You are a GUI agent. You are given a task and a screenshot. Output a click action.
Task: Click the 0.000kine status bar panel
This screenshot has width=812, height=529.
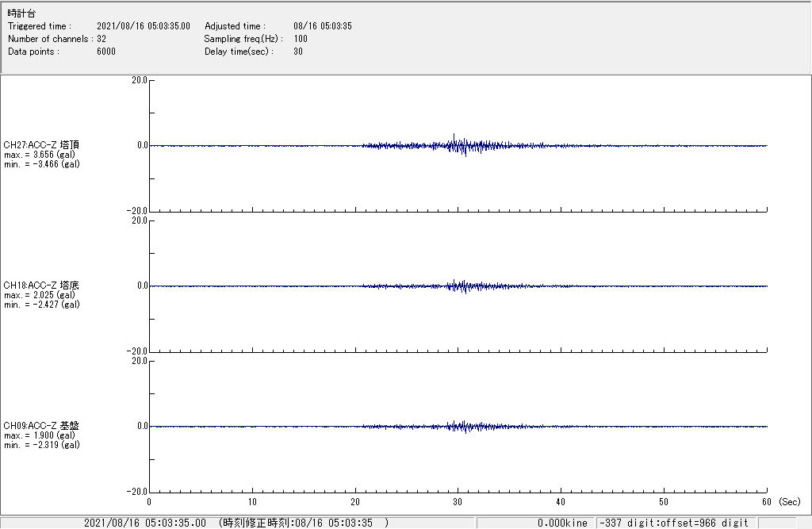(561, 523)
